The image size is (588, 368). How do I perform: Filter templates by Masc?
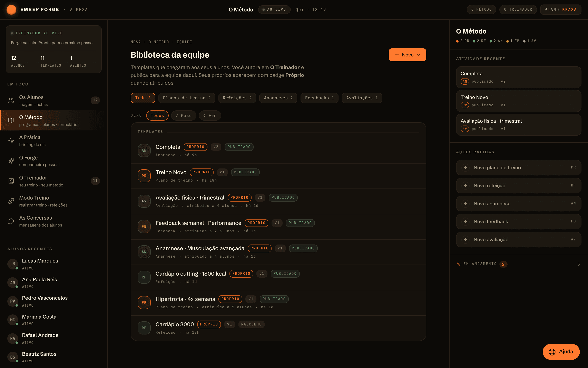[x=184, y=115]
